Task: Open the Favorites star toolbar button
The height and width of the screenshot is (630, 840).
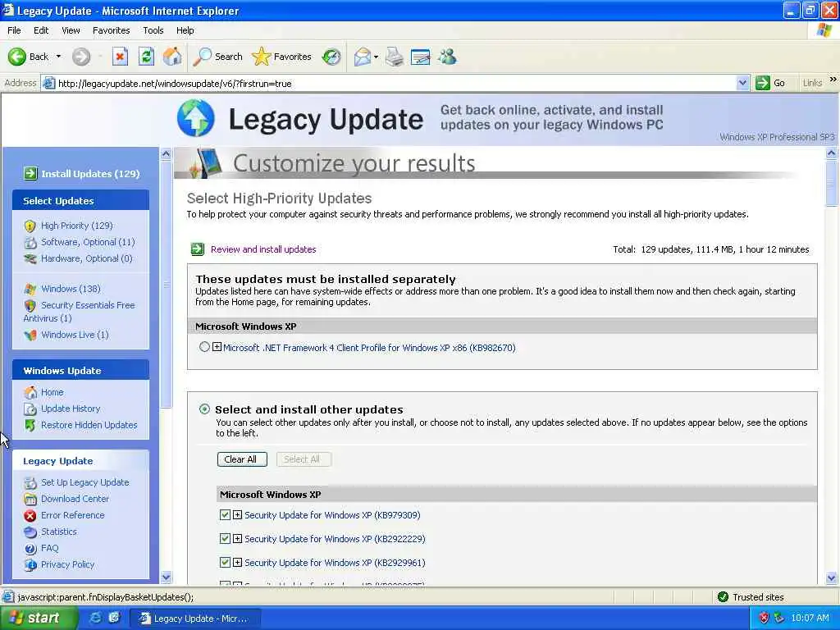Action: click(282, 57)
